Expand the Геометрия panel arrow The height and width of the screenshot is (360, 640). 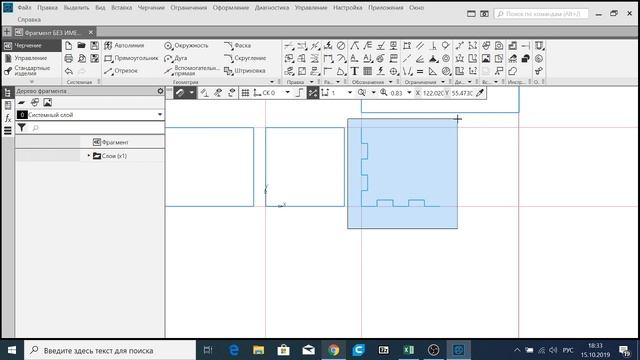tap(272, 82)
